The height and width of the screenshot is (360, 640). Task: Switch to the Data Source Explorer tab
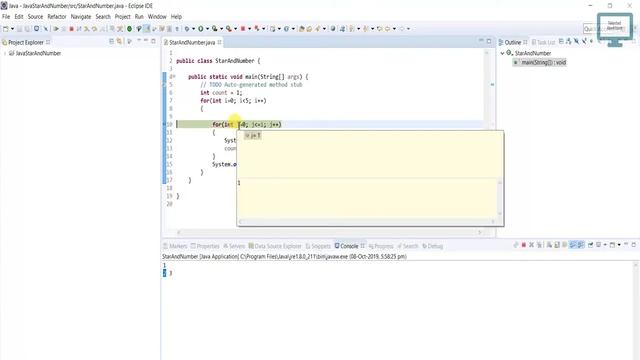[275, 246]
